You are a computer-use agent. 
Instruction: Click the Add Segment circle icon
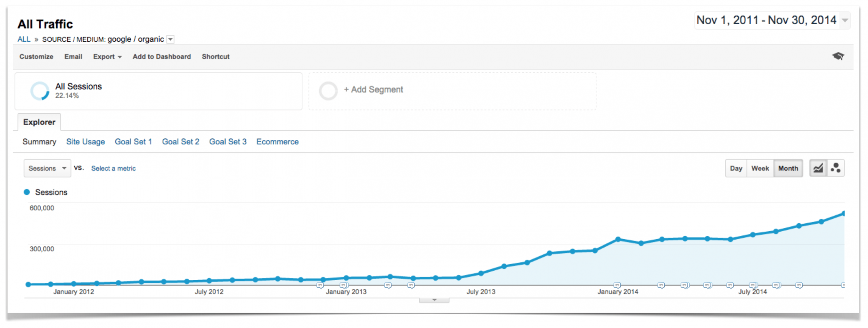(x=328, y=90)
